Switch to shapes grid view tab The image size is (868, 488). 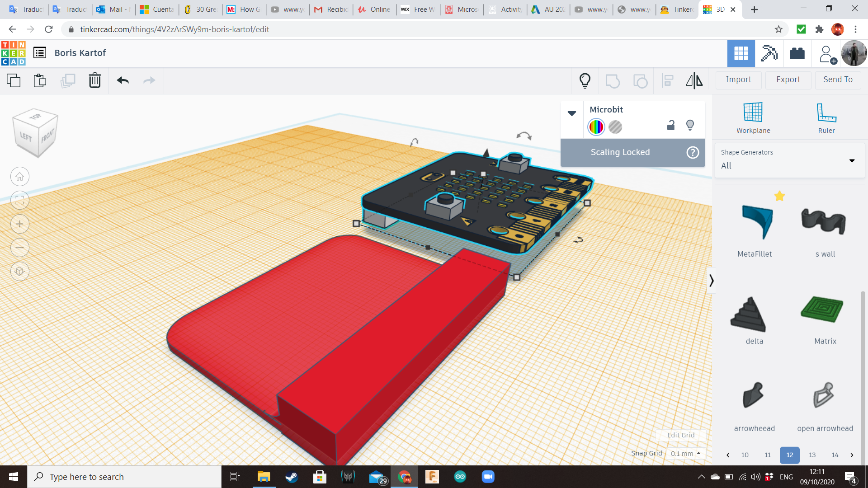tap(741, 53)
